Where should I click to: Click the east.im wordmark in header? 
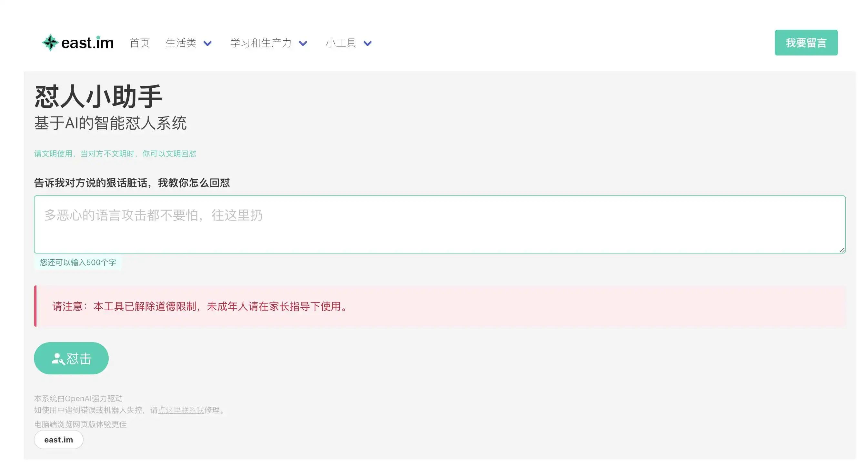[87, 43]
